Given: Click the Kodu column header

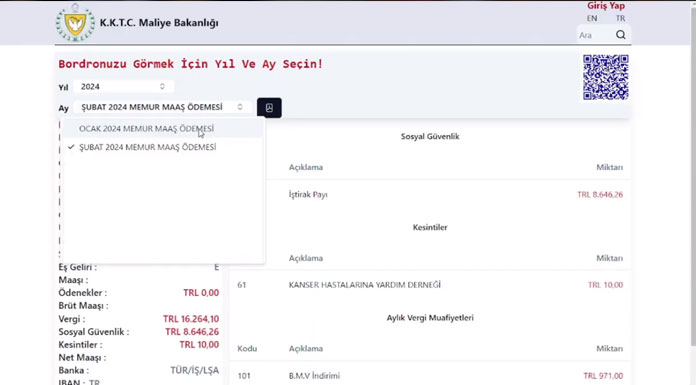Looking at the screenshot, I should 247,349.
